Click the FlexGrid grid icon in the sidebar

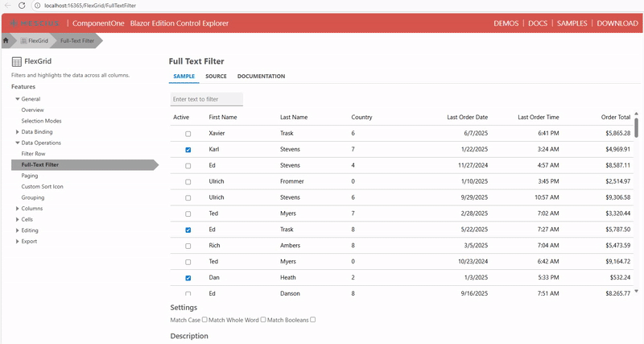pos(16,61)
